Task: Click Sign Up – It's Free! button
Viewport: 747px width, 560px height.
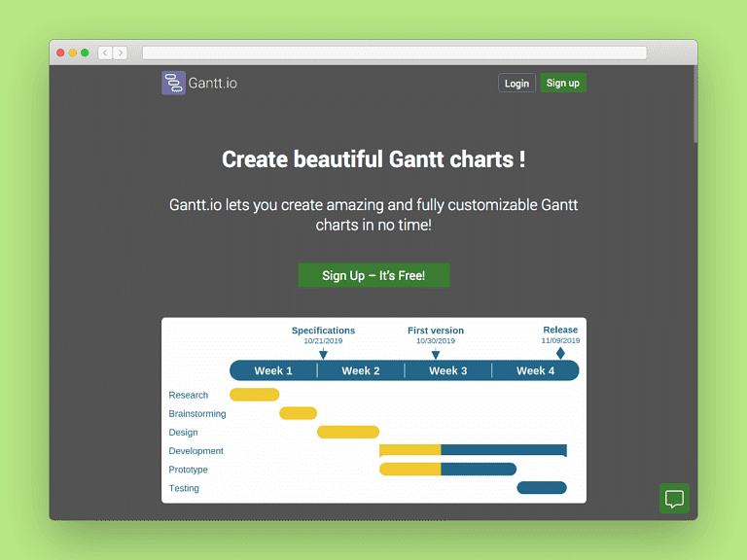Action: [x=373, y=275]
